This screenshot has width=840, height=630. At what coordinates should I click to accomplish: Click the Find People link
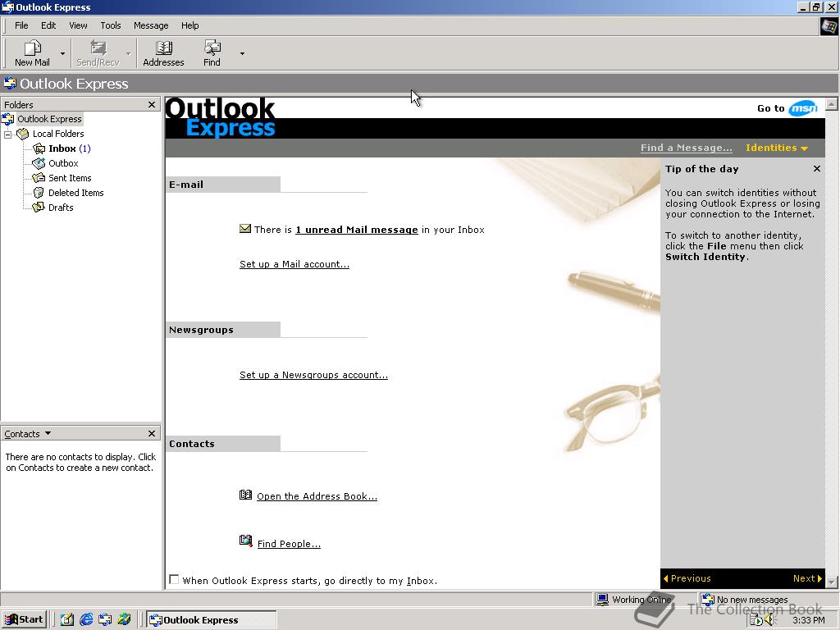point(289,544)
